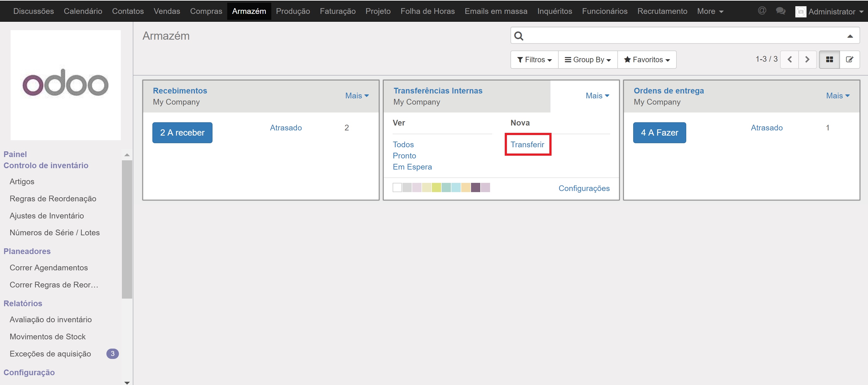This screenshot has height=385, width=868.
Task: Open the More top menu
Action: [x=710, y=11]
